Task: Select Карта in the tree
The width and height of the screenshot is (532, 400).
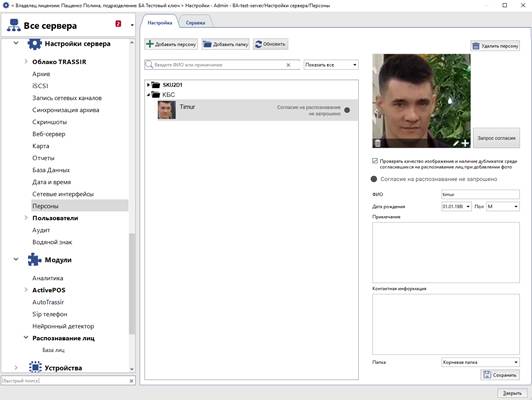Action: 41,146
